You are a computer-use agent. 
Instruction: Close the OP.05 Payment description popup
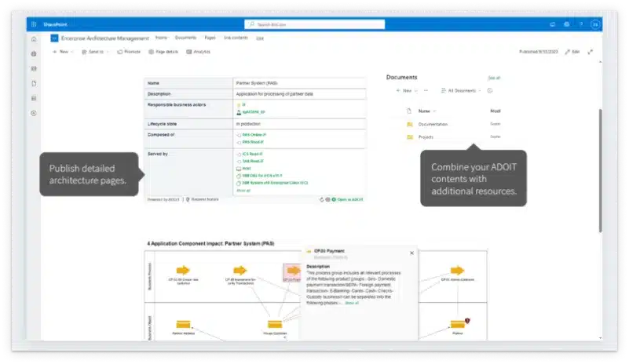tap(411, 253)
